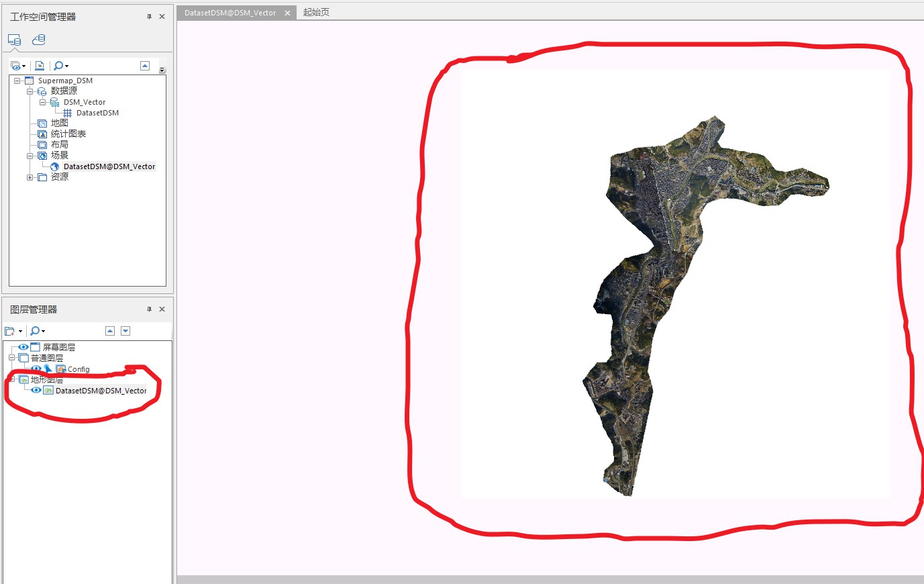Click the globe icon of scene item
This screenshot has height=584, width=924.
[x=55, y=166]
